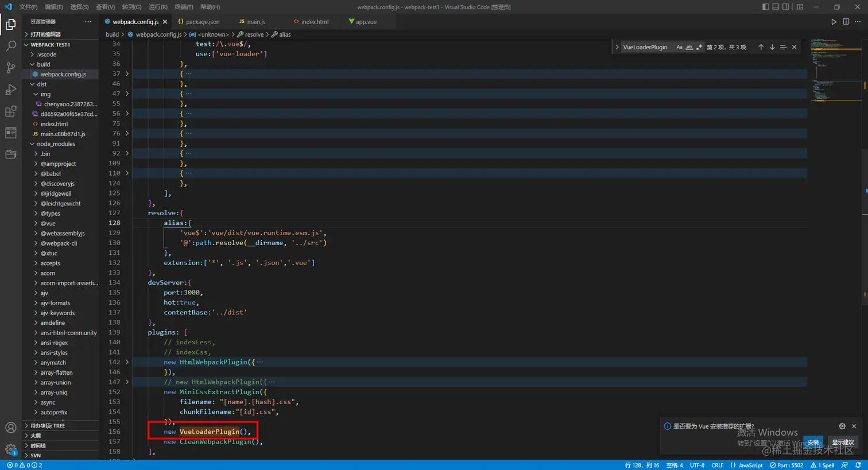Open the Accounts icon in activity bar
The image size is (868, 470).
click(x=10, y=428)
